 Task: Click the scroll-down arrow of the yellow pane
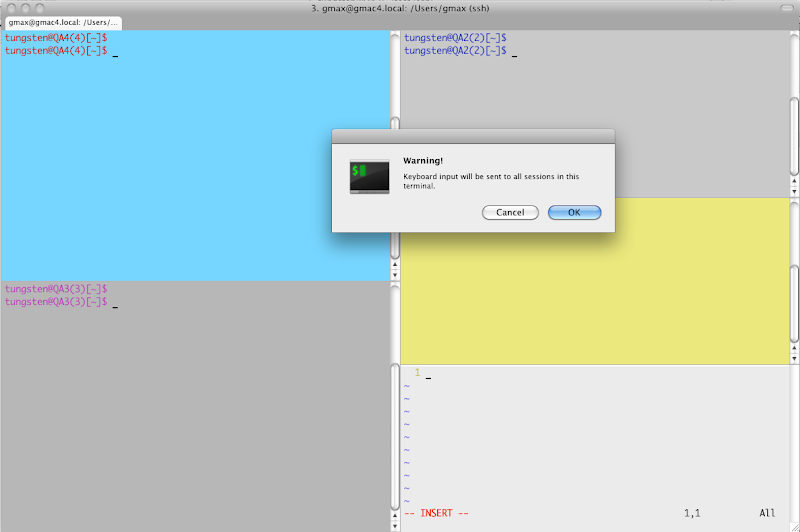point(794,359)
